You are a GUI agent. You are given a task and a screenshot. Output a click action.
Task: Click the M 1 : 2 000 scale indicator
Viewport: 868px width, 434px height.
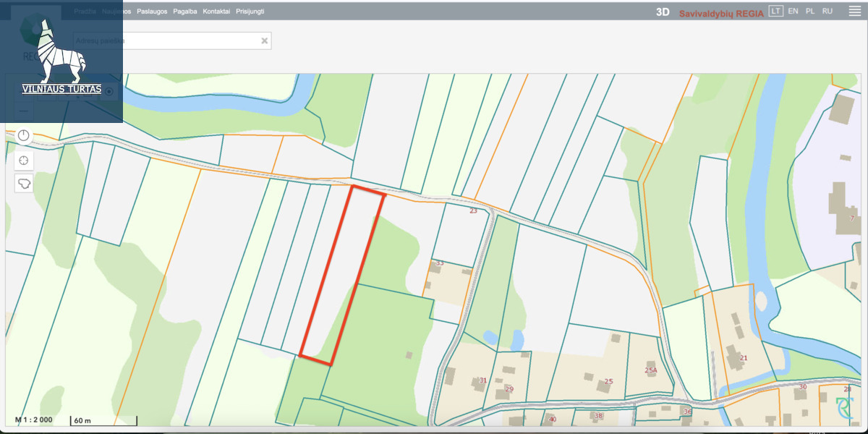tap(33, 420)
